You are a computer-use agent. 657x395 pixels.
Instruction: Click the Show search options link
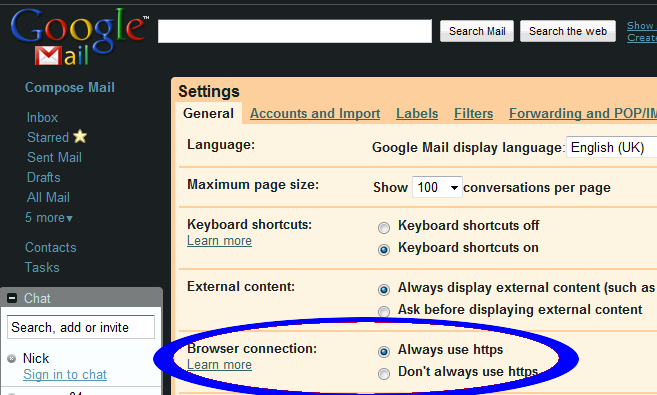[641, 26]
